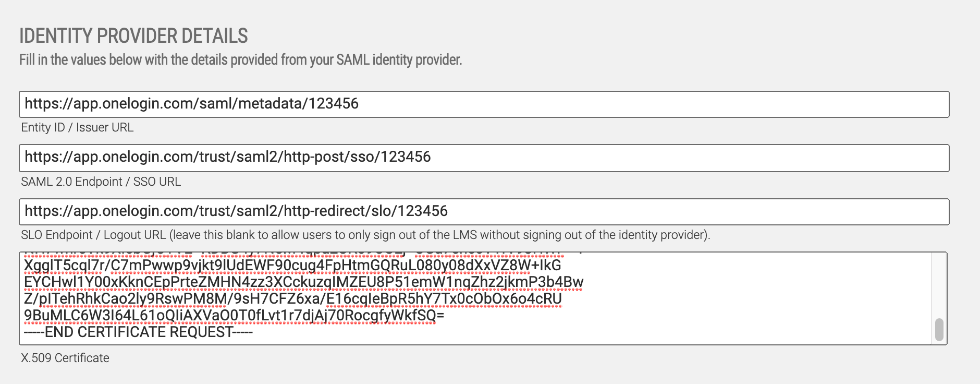Focus the SAML 2.0 Endpoint / SSO URL field

(x=626, y=158)
